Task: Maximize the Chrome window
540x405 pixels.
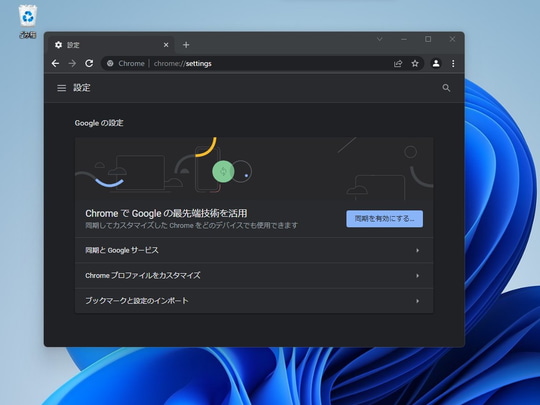Action: coord(428,39)
